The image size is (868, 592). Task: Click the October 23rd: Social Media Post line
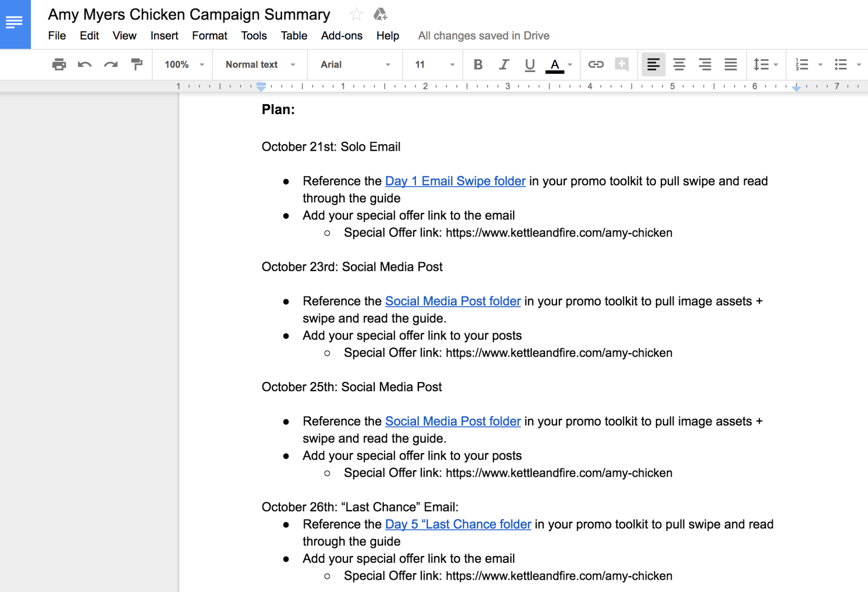[x=352, y=267]
